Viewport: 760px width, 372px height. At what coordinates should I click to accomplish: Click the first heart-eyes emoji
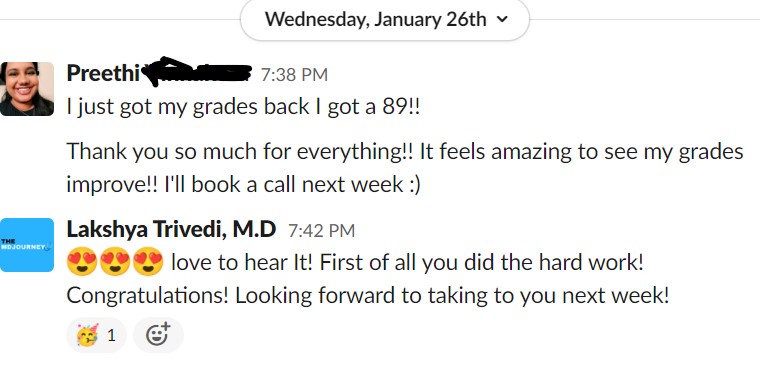point(82,262)
